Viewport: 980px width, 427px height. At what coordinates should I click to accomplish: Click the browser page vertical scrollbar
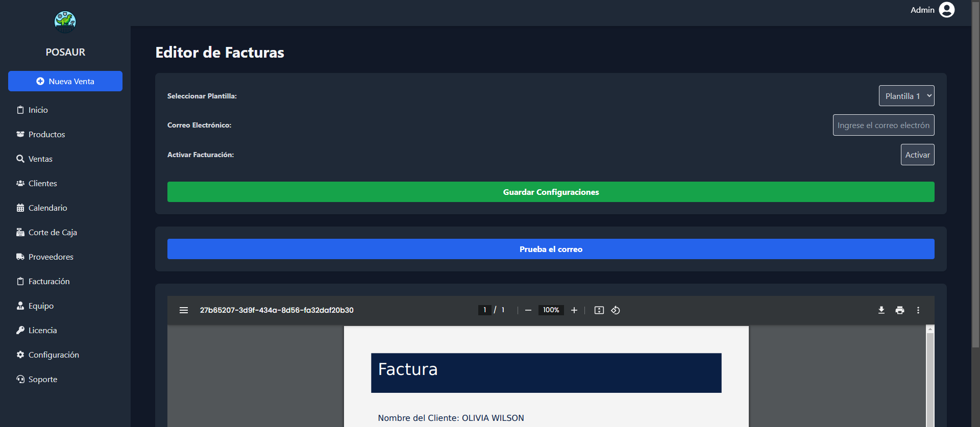(x=975, y=173)
